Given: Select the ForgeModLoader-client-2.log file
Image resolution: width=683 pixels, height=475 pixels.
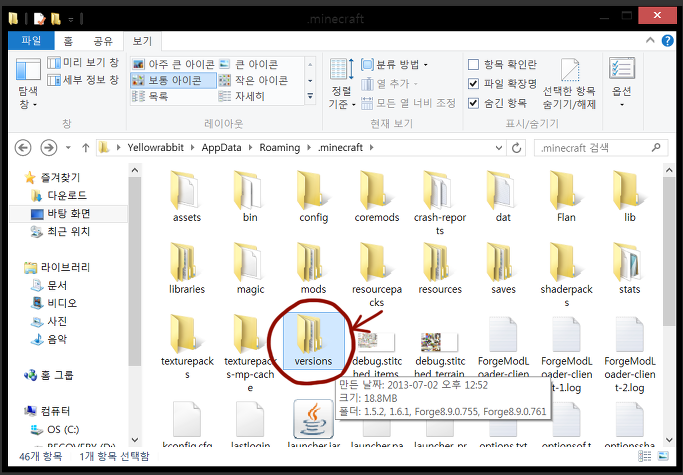Looking at the screenshot, I should [x=629, y=354].
